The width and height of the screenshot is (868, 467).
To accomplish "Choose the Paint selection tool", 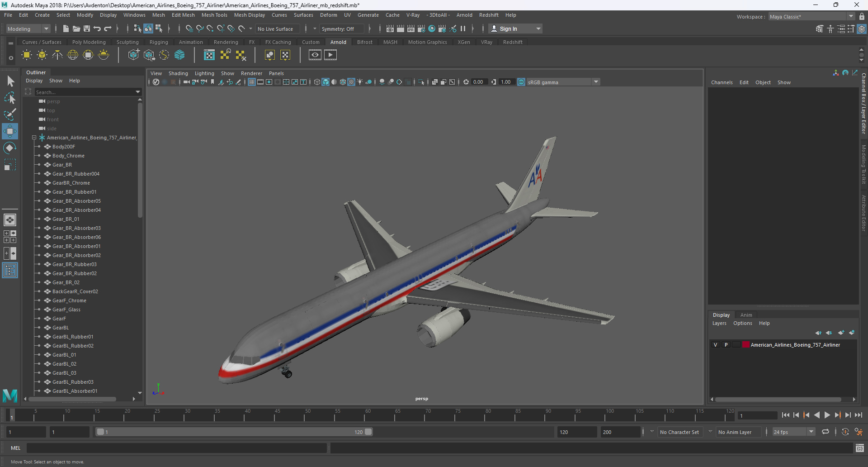I will [10, 114].
